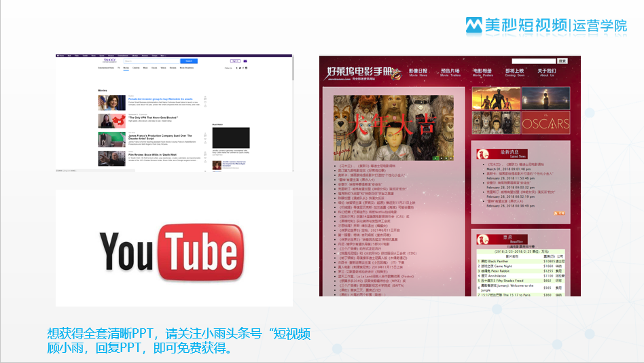Click the first slide indicator on dog banner
644x363 pixels.
coord(435,158)
